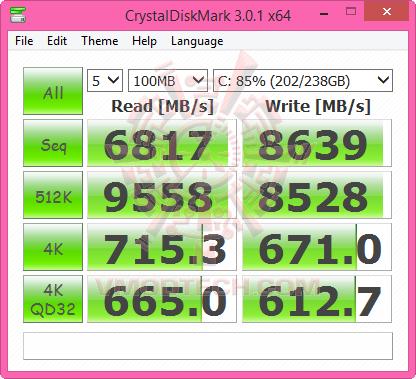The image size is (416, 379).
Task: Minimize the CrystalDiskMark window
Action: pyautogui.click(x=324, y=14)
